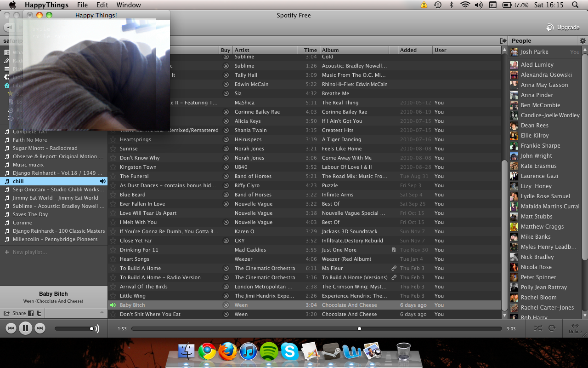588x368 pixels.
Task: Pause the currently playing track
Action: (25, 328)
